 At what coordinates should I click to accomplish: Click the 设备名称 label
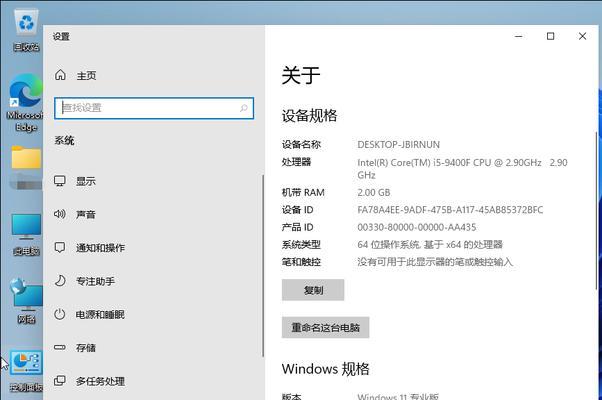tap(301, 145)
